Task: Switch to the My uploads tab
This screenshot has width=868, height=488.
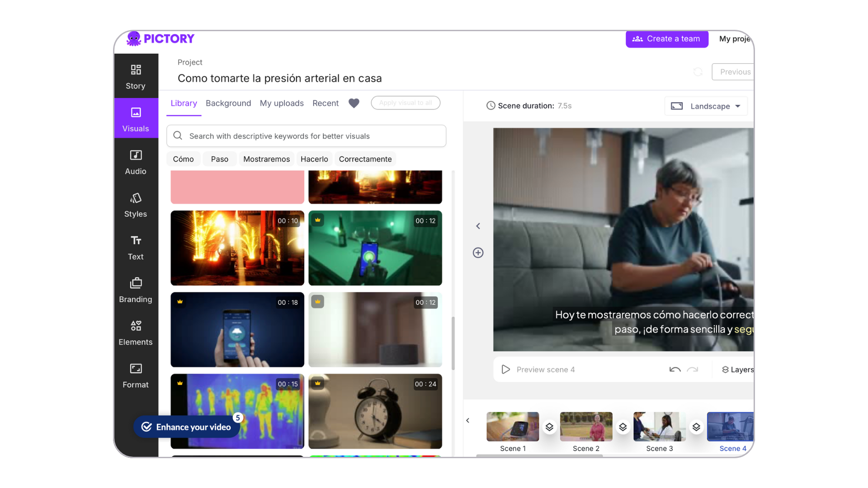Action: pos(282,103)
